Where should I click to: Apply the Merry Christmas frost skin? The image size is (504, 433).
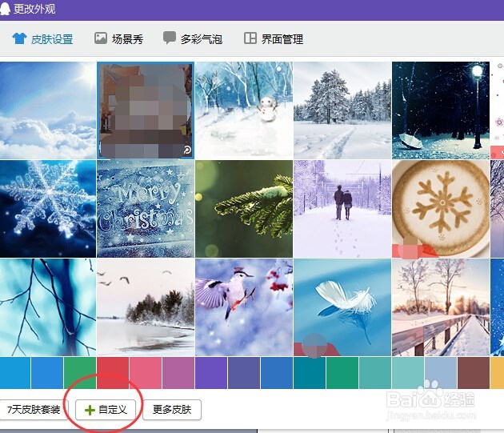pyautogui.click(x=146, y=209)
